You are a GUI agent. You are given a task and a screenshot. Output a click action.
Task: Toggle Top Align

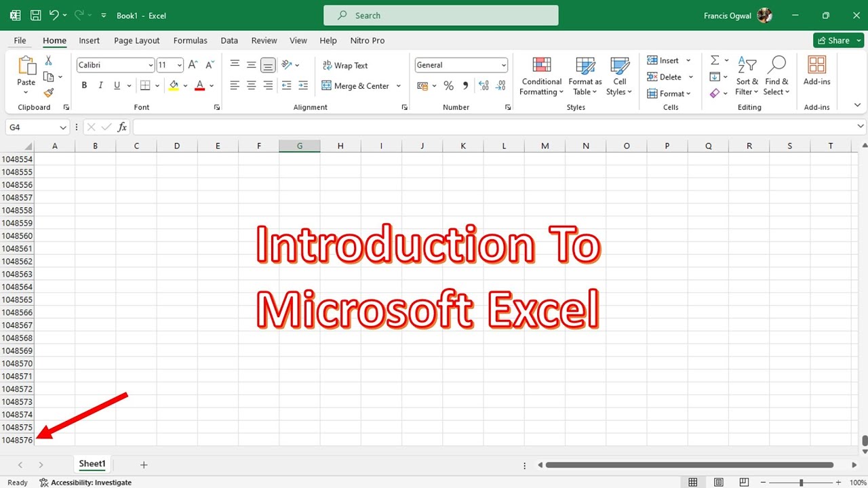click(x=235, y=64)
